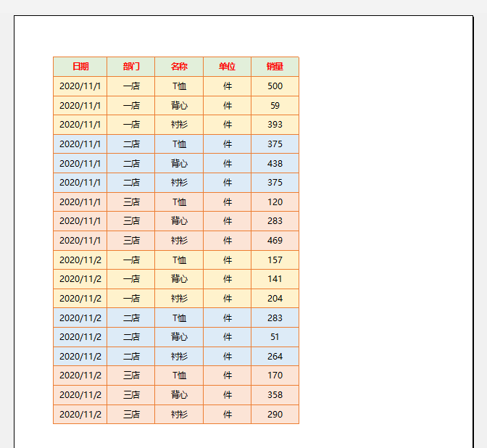Select the 日期 header cell
Viewport: 487px width, 448px height.
pyautogui.click(x=80, y=67)
